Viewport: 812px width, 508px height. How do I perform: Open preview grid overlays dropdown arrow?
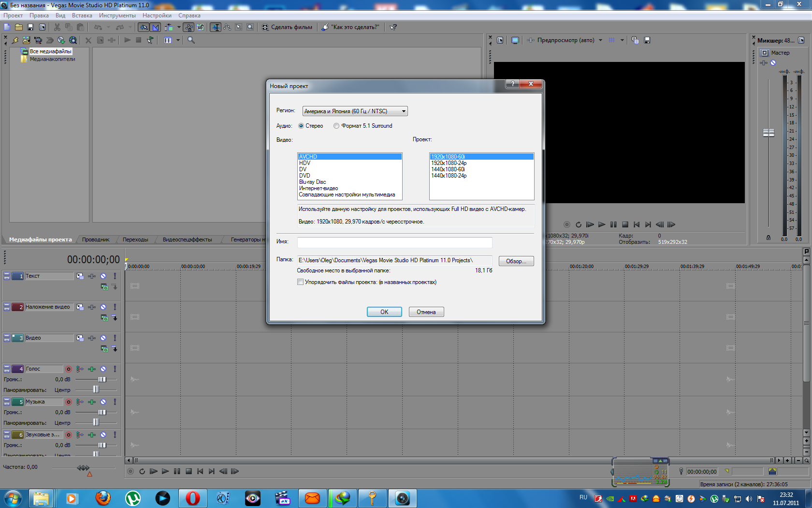pyautogui.click(x=622, y=40)
